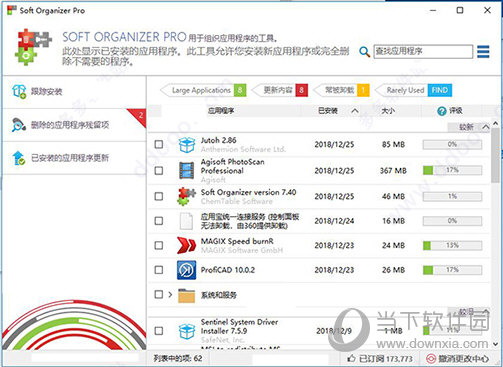Image resolution: width=503 pixels, height=367 pixels.
Task: Click the rating help question-mark icon
Action: [442, 111]
